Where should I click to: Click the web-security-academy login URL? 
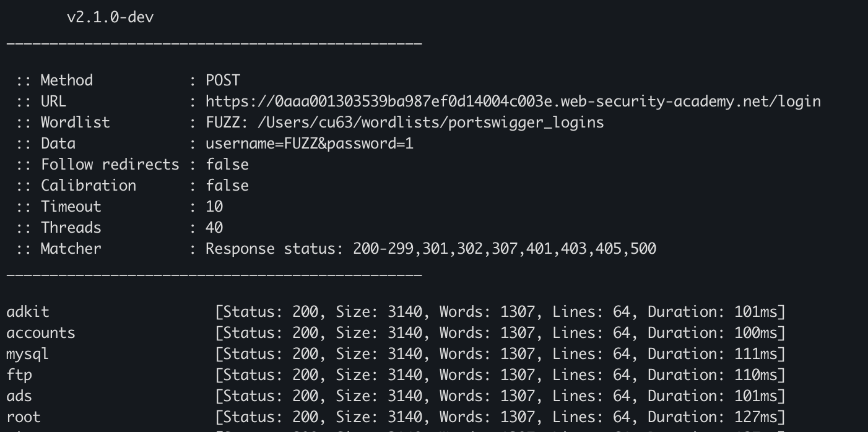tap(513, 102)
